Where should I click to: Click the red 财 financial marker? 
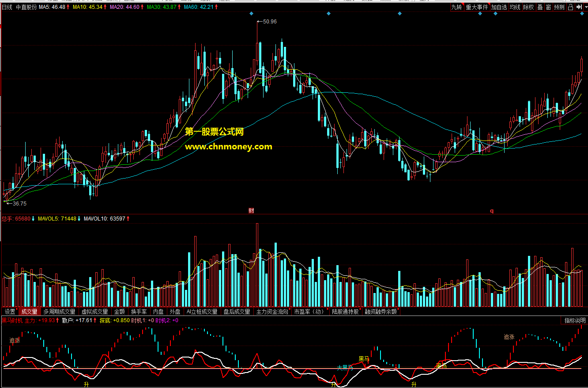point(251,211)
